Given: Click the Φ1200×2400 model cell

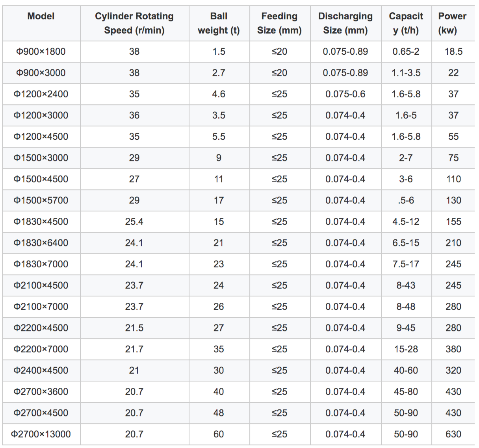Looking at the screenshot, I should pyautogui.click(x=41, y=94).
